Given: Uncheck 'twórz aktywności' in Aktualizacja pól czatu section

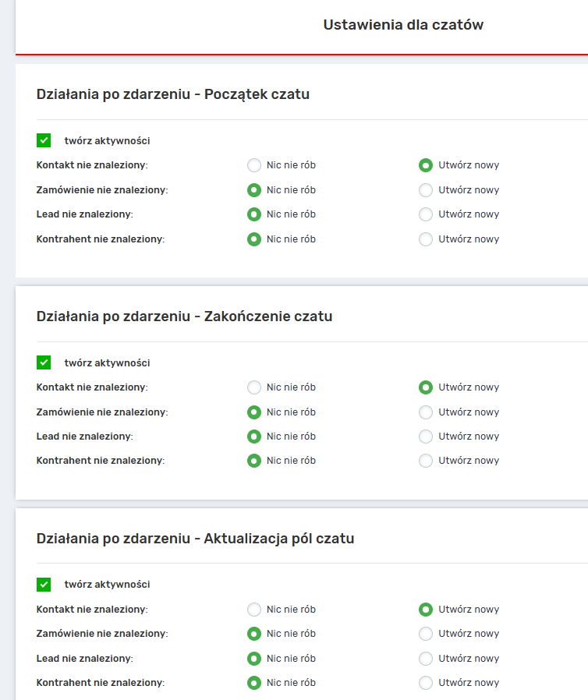Looking at the screenshot, I should 44,584.
